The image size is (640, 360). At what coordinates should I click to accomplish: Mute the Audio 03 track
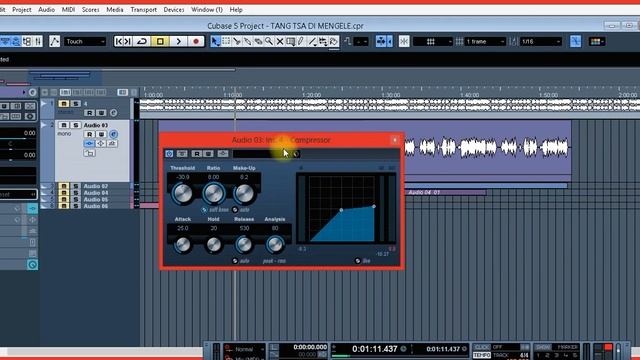coord(63,125)
